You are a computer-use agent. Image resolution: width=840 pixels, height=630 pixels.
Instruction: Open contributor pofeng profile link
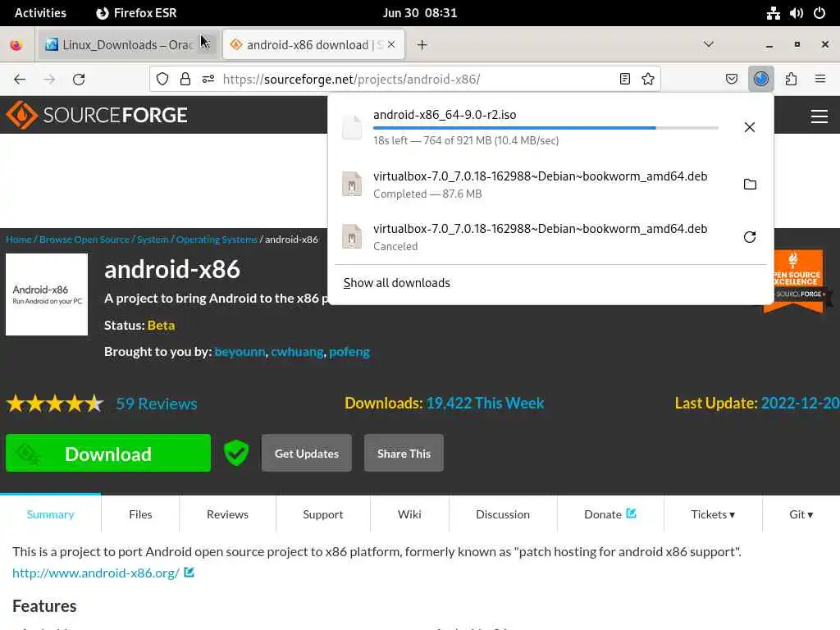(x=349, y=352)
